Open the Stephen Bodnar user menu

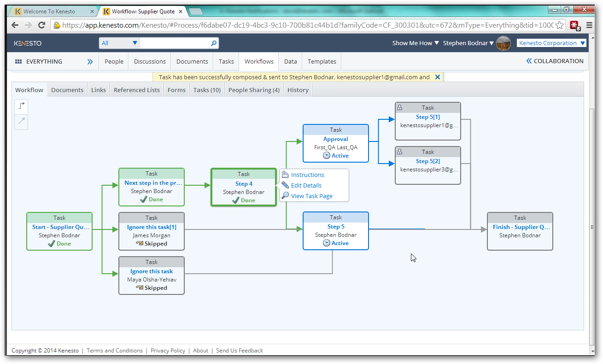tap(468, 43)
